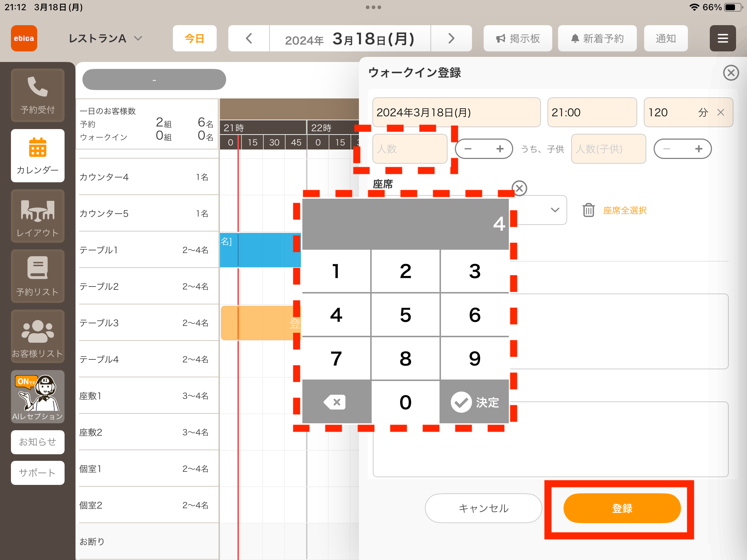The width and height of the screenshot is (747, 560).
Task: Open the 21:00 time selector
Action: [x=592, y=112]
